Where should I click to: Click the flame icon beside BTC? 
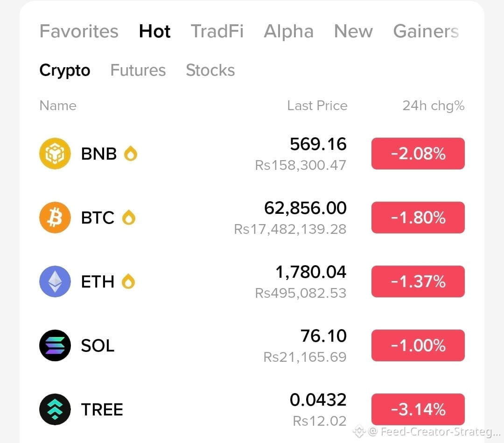(x=129, y=218)
